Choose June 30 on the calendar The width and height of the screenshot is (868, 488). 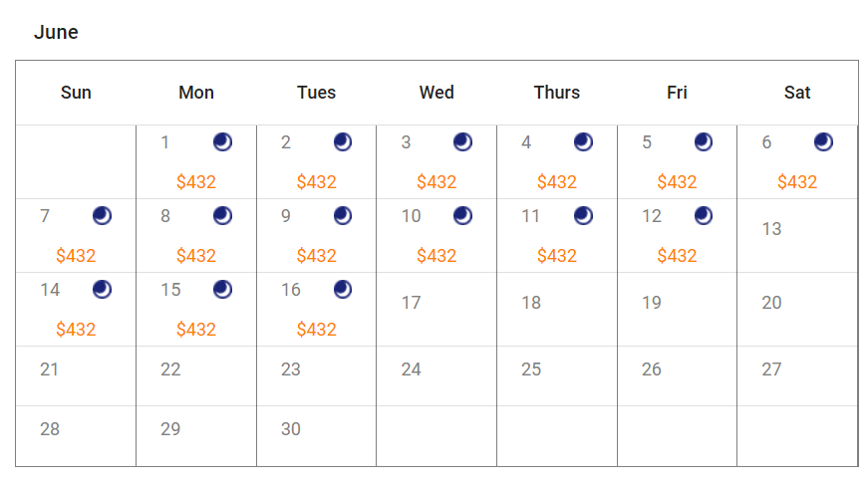(x=291, y=429)
